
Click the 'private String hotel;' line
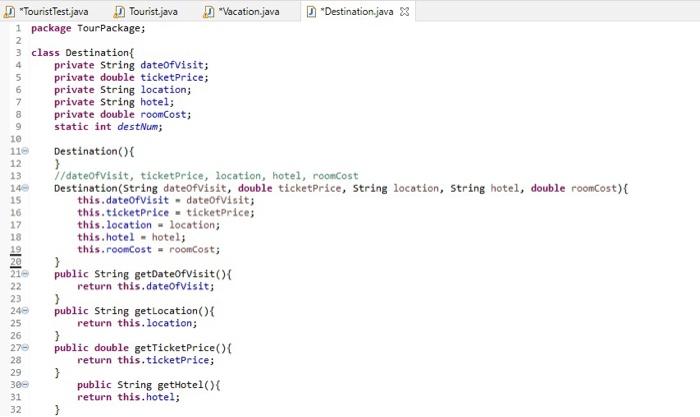(x=114, y=102)
